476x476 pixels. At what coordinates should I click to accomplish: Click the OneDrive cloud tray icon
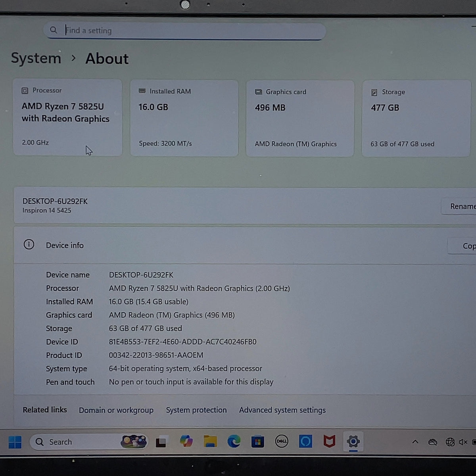(x=433, y=442)
